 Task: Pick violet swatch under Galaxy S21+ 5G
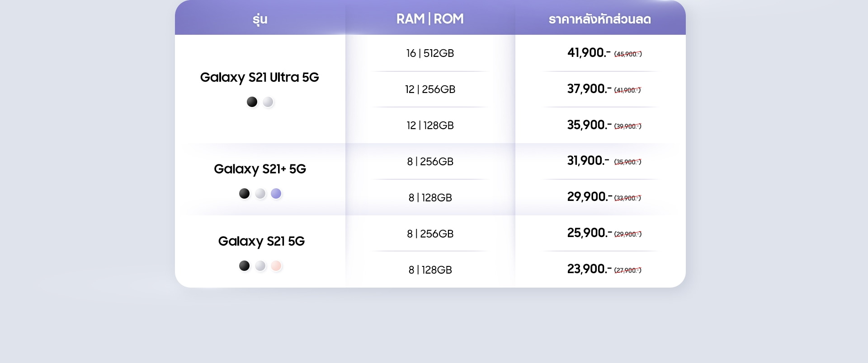tap(276, 194)
